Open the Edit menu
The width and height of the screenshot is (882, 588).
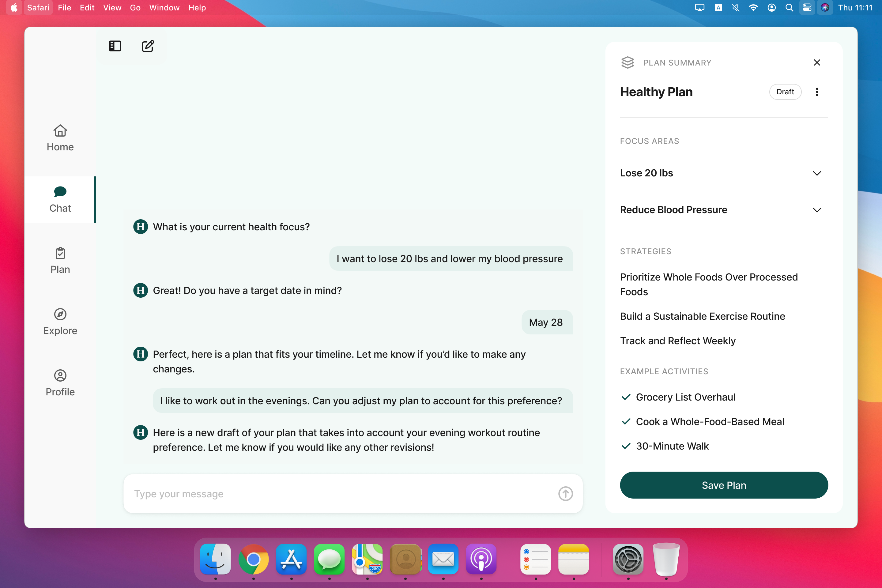click(87, 7)
